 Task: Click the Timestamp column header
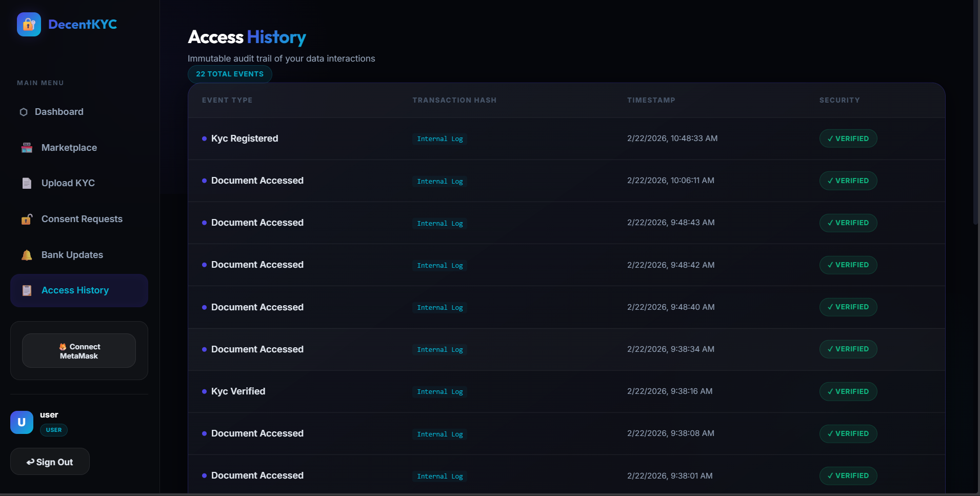pos(651,100)
